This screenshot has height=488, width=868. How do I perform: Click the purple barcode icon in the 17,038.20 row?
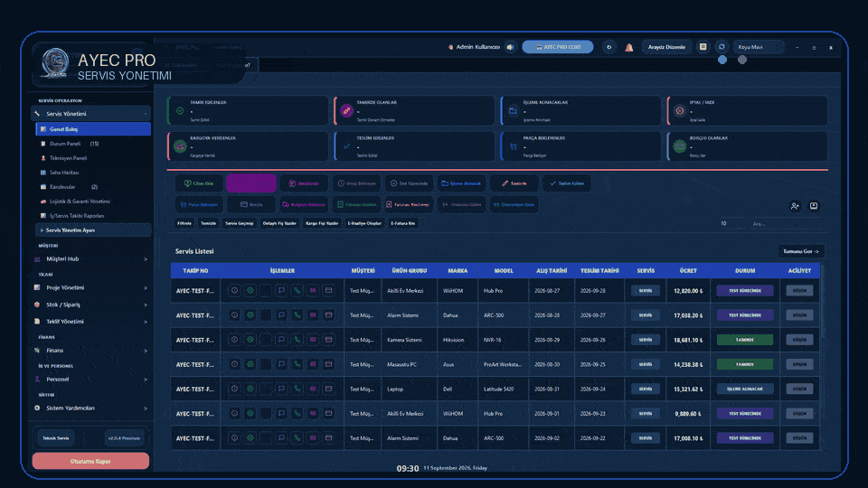[313, 315]
